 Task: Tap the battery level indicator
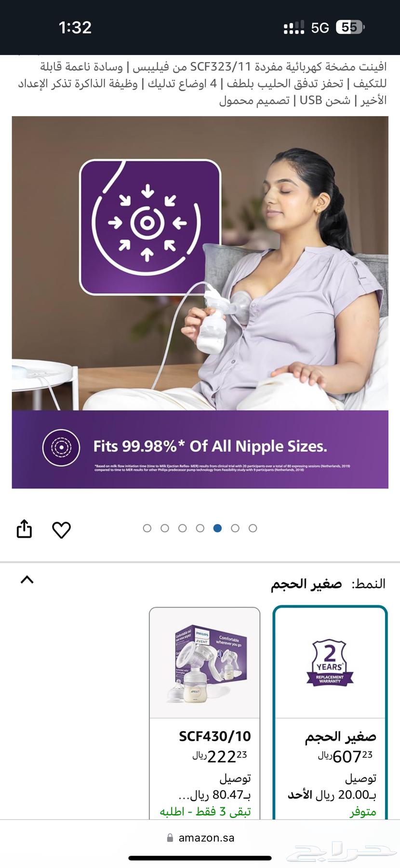tap(350, 27)
